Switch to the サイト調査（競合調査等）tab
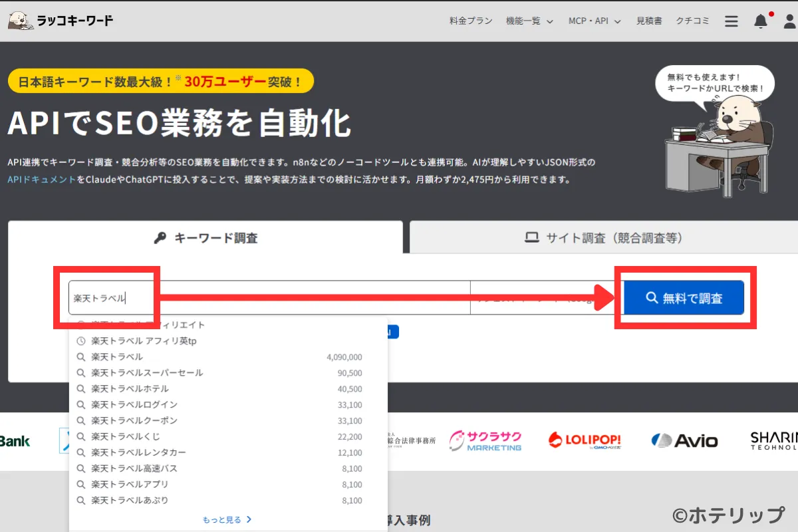Viewport: 798px width, 532px height. click(x=604, y=237)
